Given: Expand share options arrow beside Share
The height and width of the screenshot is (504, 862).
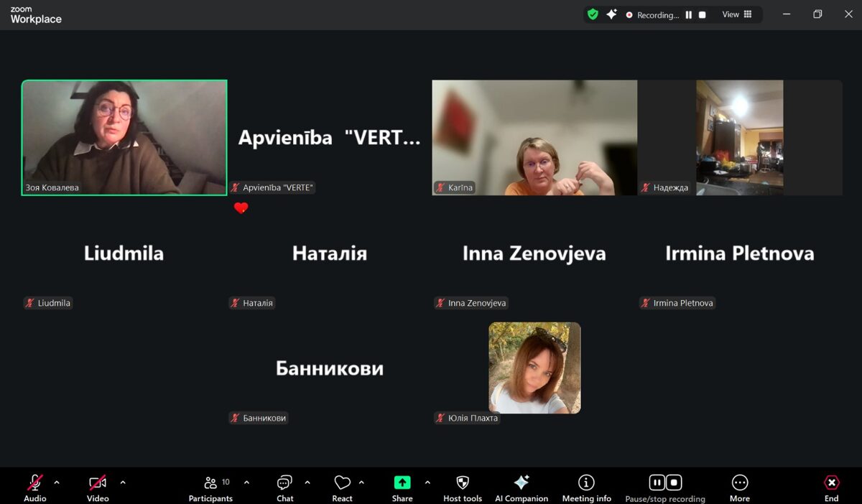Looking at the screenshot, I should tap(427, 482).
